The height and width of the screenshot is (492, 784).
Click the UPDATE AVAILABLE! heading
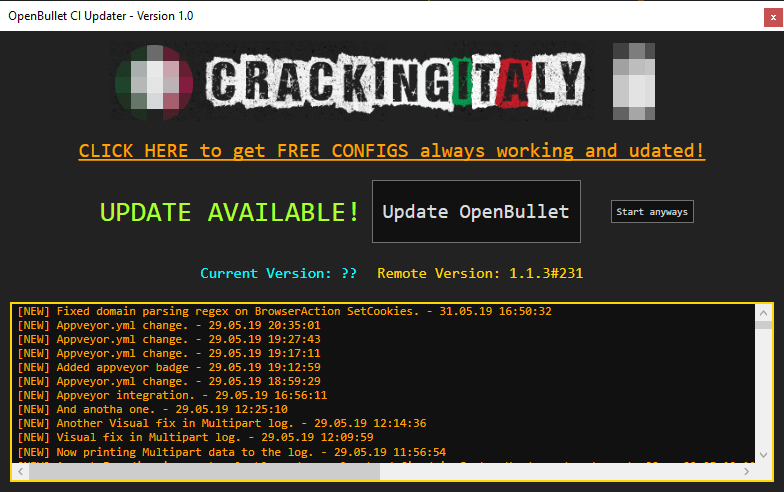point(230,212)
